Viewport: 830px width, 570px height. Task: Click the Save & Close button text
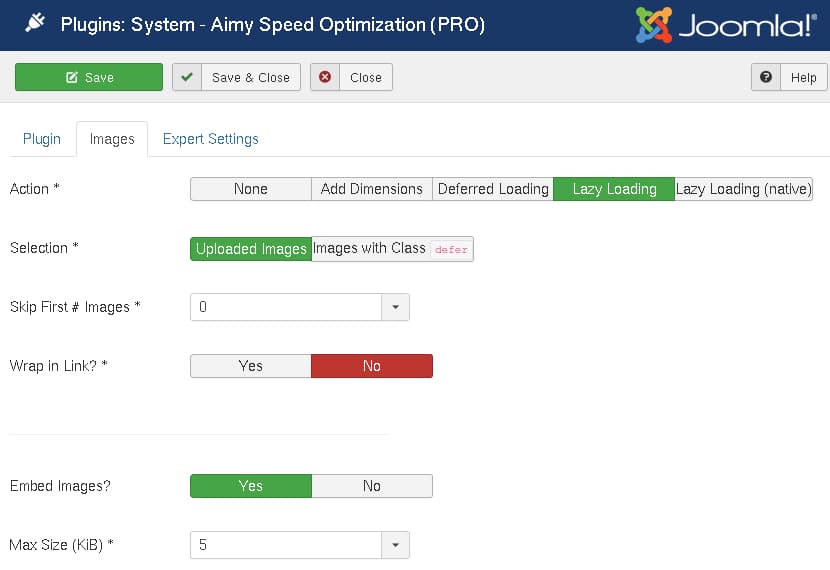pos(250,77)
